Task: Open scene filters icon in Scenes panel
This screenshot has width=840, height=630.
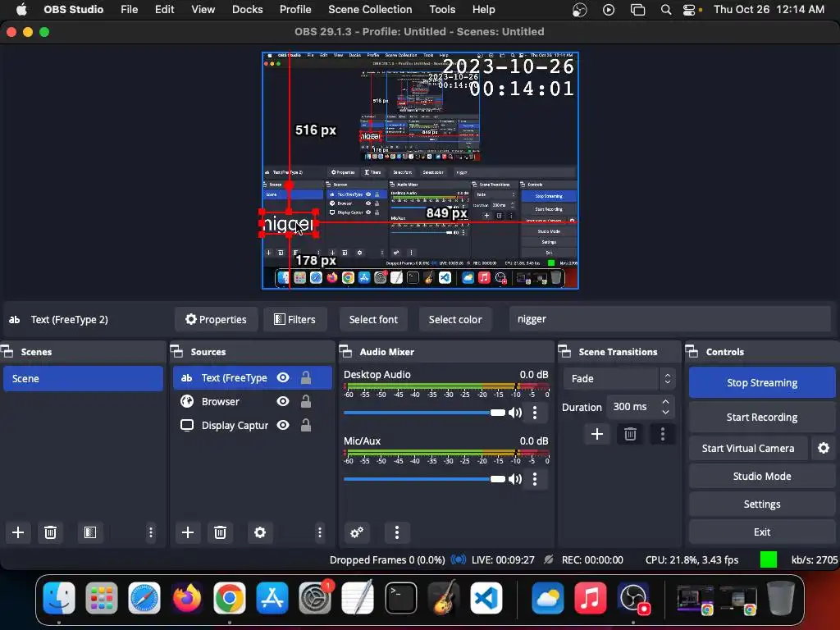Action: [90, 532]
